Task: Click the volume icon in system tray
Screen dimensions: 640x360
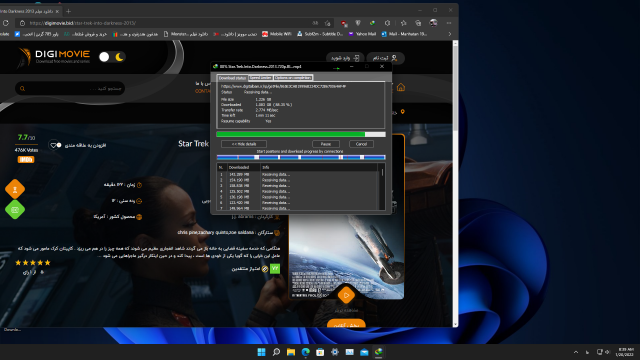Action: point(607,352)
